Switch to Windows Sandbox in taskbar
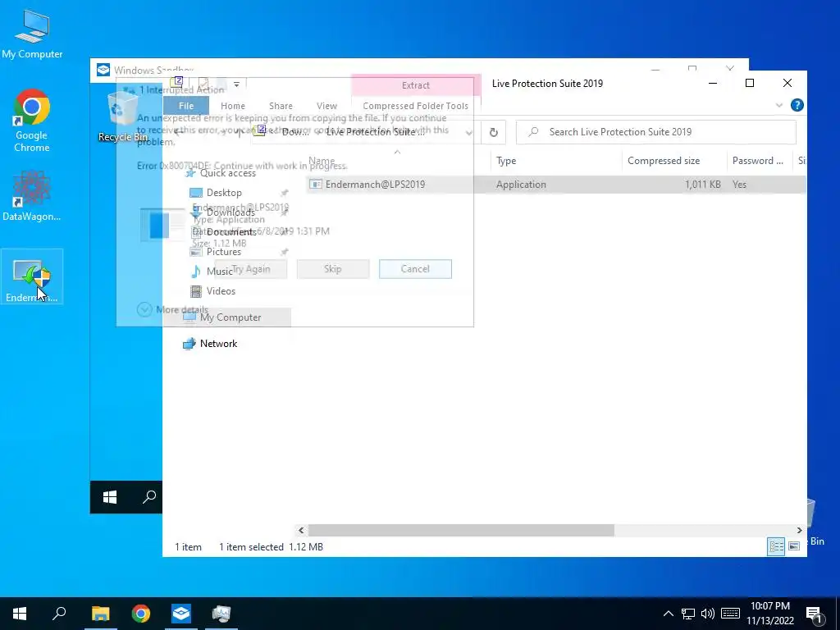This screenshot has height=630, width=840. [x=181, y=614]
